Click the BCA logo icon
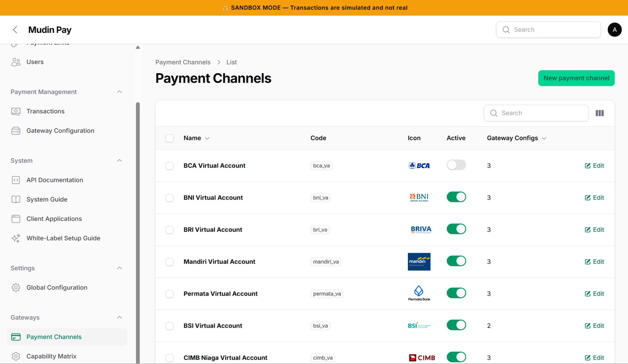Screen dimensions: 628x364 [x=419, y=166]
